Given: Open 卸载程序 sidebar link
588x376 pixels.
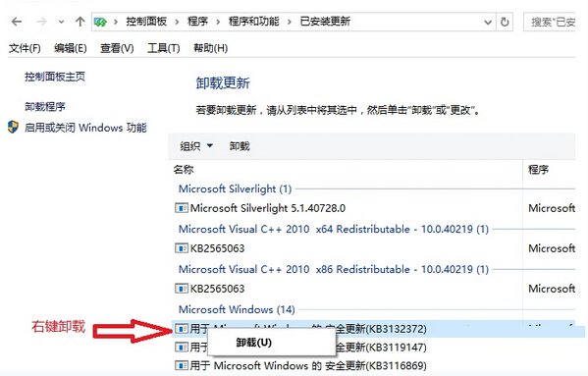Looking at the screenshot, I should click(45, 107).
